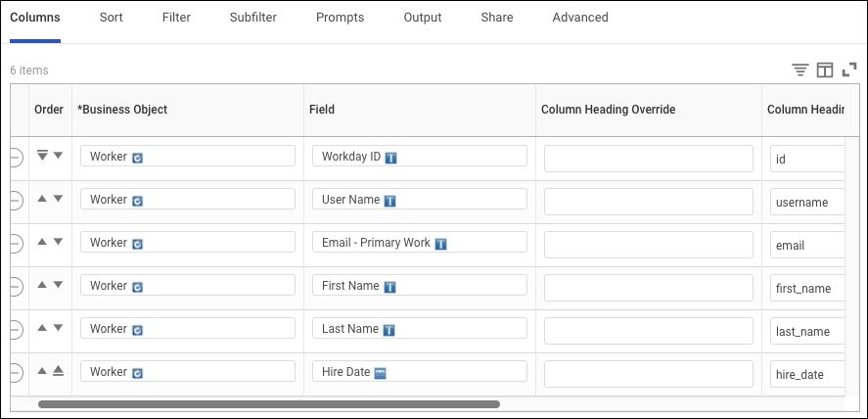Viewport: 868px width, 419px height.
Task: Click the email column heading XML alias field
Action: 806,245
